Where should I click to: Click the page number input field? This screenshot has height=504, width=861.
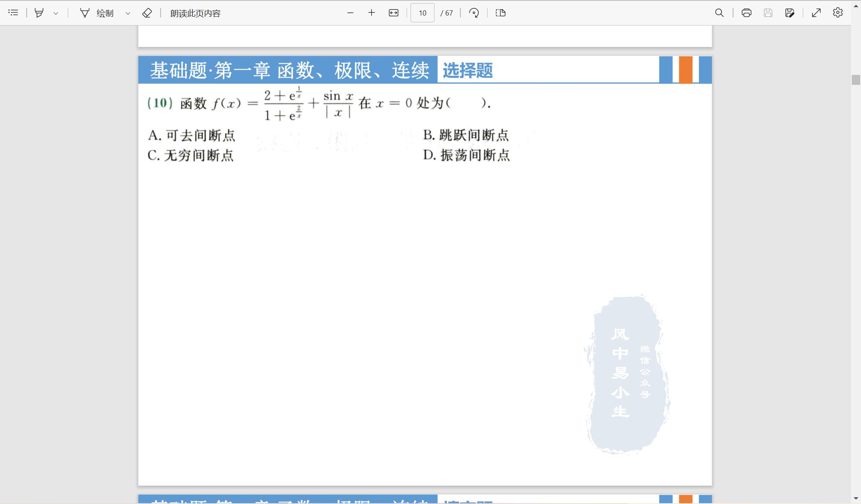[422, 13]
